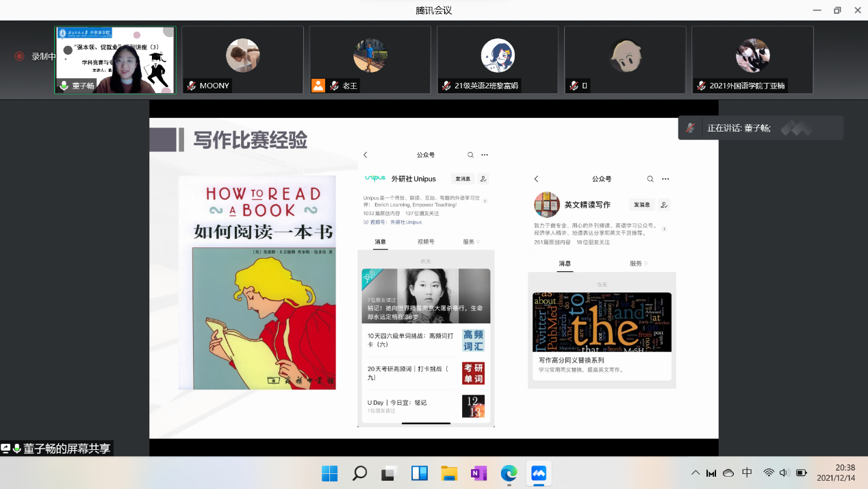The width and height of the screenshot is (868, 489).
Task: Click the three-dot menu on 英文精读写作 page
Action: click(x=665, y=179)
